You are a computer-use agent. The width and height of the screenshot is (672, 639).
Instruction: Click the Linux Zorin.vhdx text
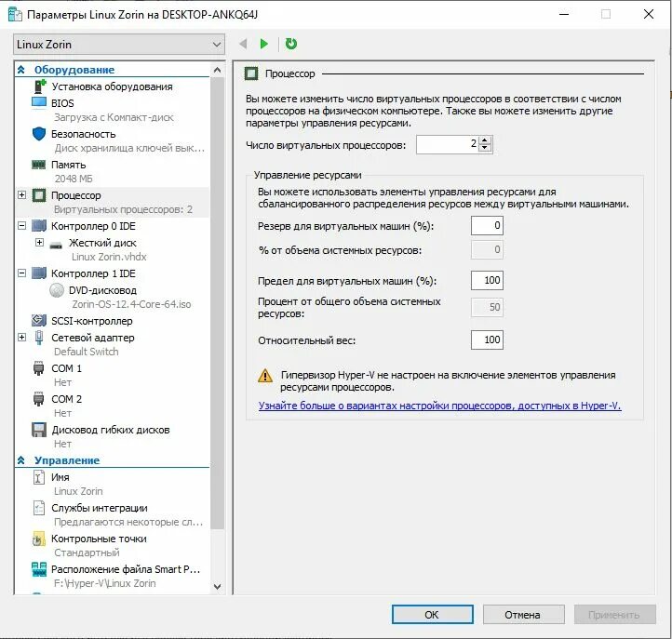109,257
